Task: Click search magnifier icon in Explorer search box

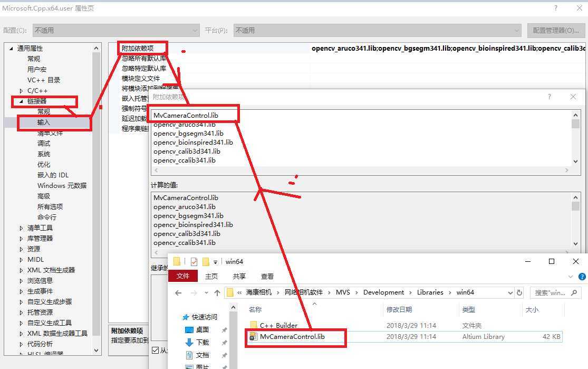Action: (x=574, y=292)
